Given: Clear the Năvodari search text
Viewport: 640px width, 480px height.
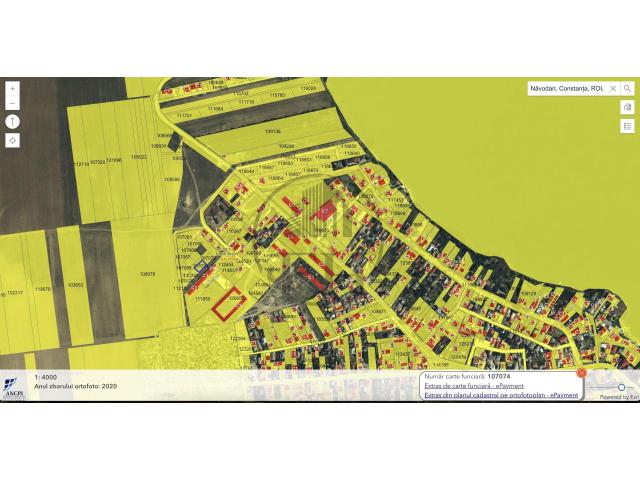Looking at the screenshot, I should 613,89.
